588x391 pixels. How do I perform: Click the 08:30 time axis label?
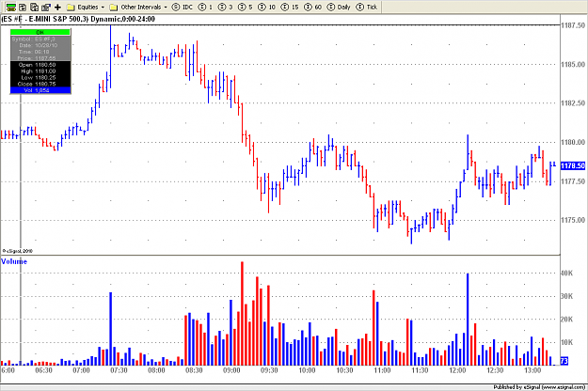coord(194,370)
